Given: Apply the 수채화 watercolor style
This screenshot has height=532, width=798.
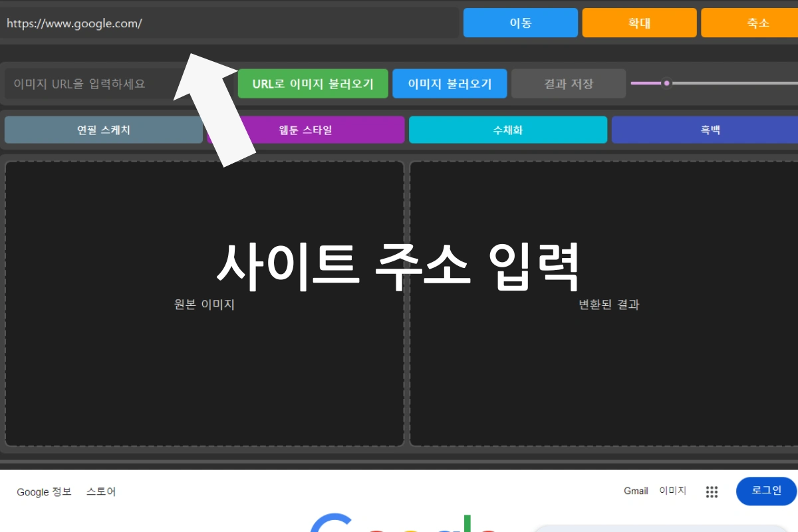Looking at the screenshot, I should coord(507,129).
